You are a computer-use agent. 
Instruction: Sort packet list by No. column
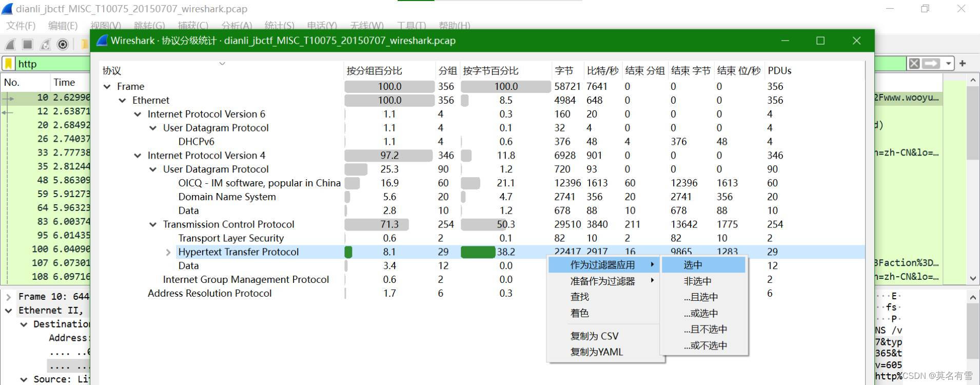coord(25,82)
